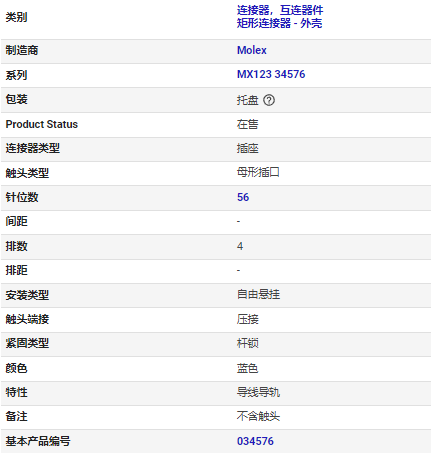Screen dimensions: 431x453
Task: Click the Product Status row label
Action: 42,124
